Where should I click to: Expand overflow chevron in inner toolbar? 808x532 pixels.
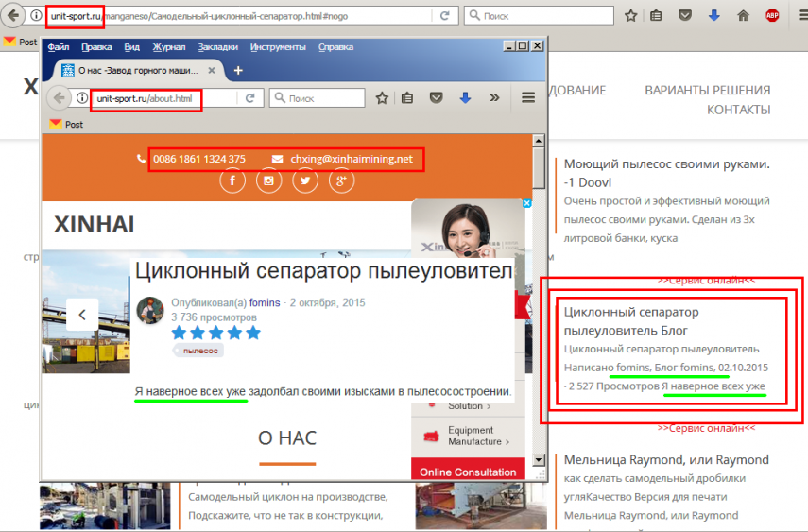(494, 98)
